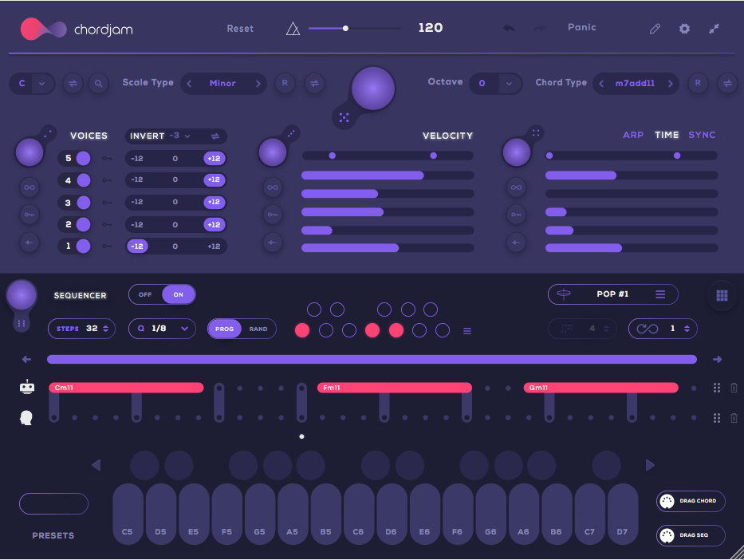The height and width of the screenshot is (560, 744).
Task: Toggle voice 2 on/off
Action: 84,224
